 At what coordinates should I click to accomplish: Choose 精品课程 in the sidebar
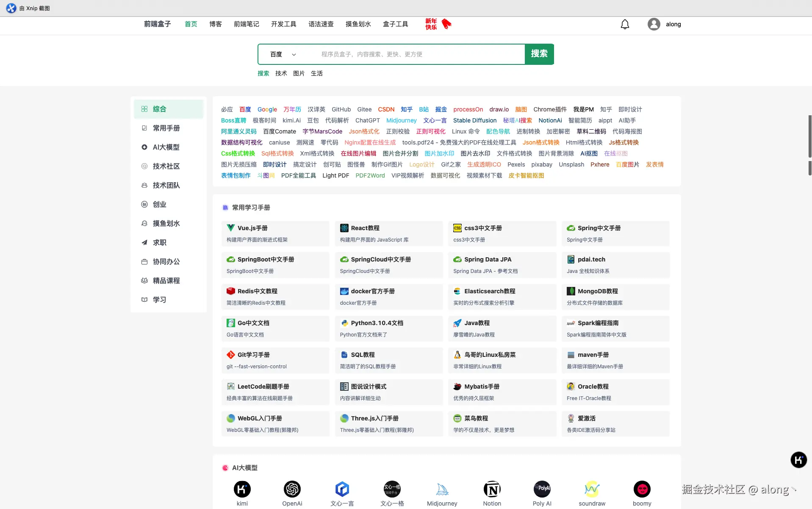click(169, 281)
